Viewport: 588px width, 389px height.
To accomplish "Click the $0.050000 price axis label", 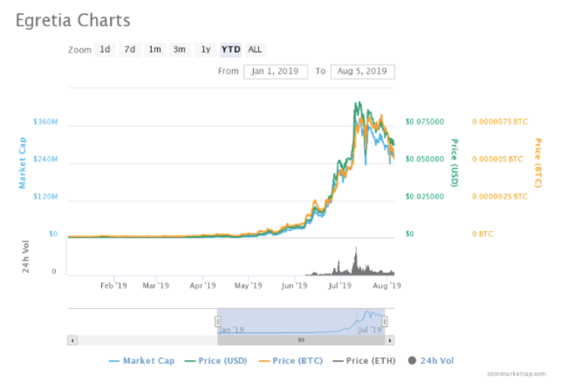I will click(424, 159).
